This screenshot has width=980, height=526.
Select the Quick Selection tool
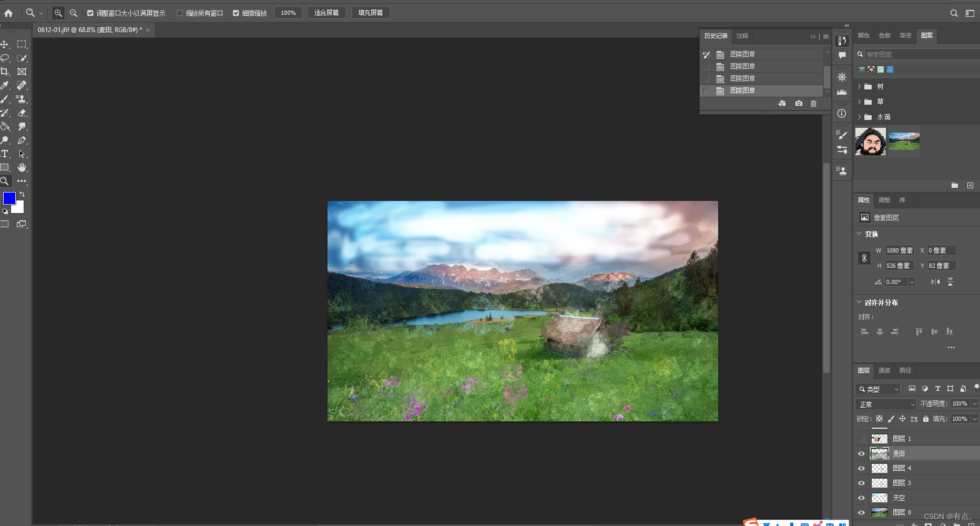pyautogui.click(x=22, y=58)
